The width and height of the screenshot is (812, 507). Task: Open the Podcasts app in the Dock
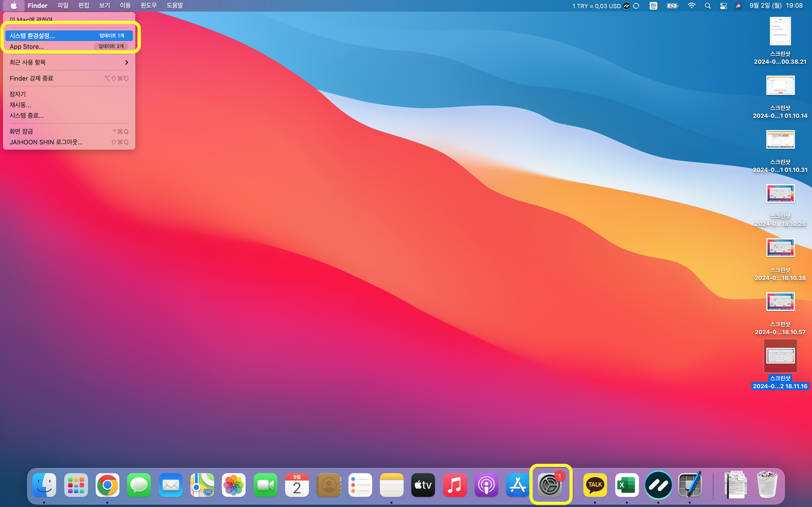(486, 485)
